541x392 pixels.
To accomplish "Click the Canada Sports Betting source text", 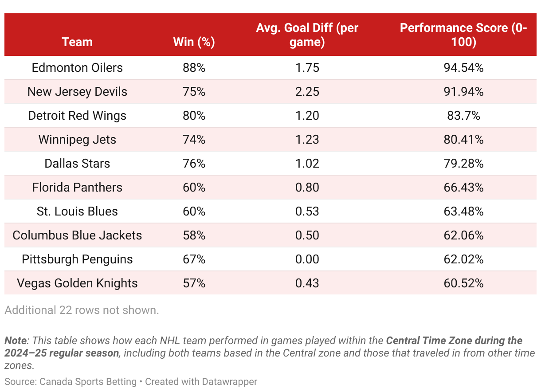I will pos(88,381).
